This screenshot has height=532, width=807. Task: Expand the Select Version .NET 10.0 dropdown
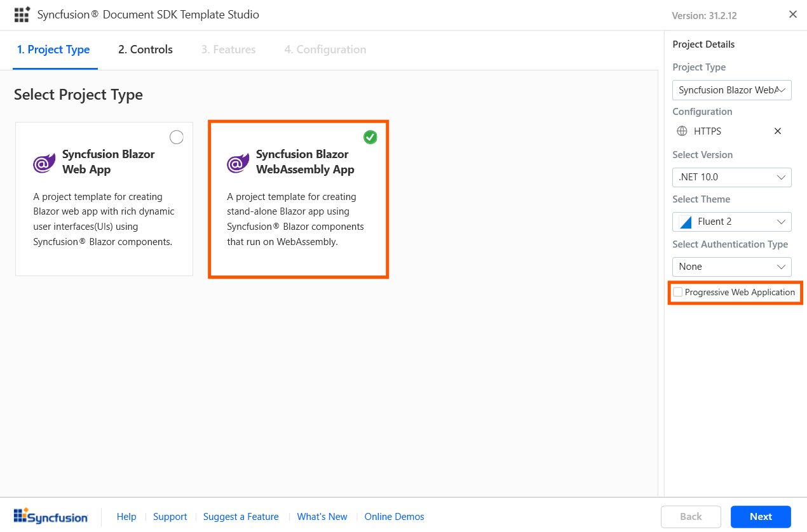click(x=731, y=178)
